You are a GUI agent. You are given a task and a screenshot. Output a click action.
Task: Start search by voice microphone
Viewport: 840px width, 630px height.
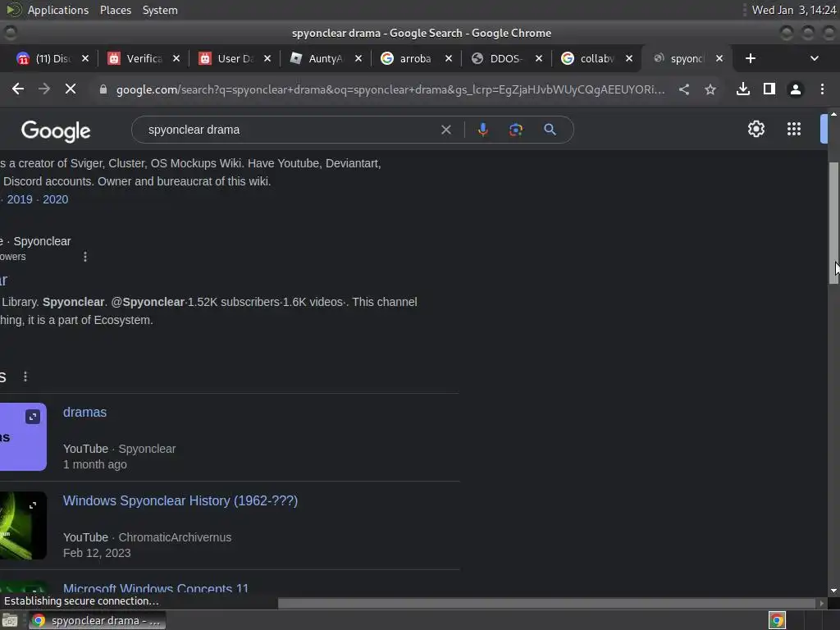[x=482, y=130]
